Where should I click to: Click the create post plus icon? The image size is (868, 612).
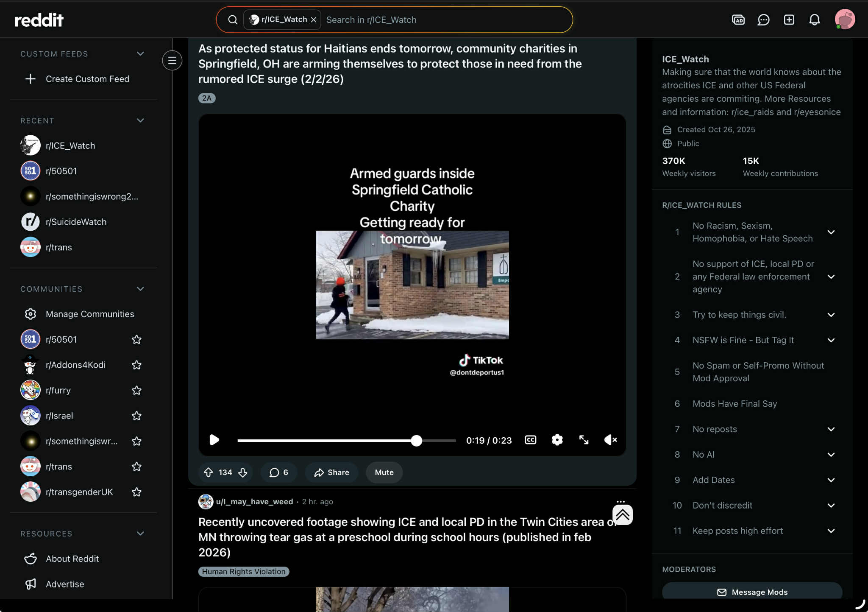click(789, 20)
